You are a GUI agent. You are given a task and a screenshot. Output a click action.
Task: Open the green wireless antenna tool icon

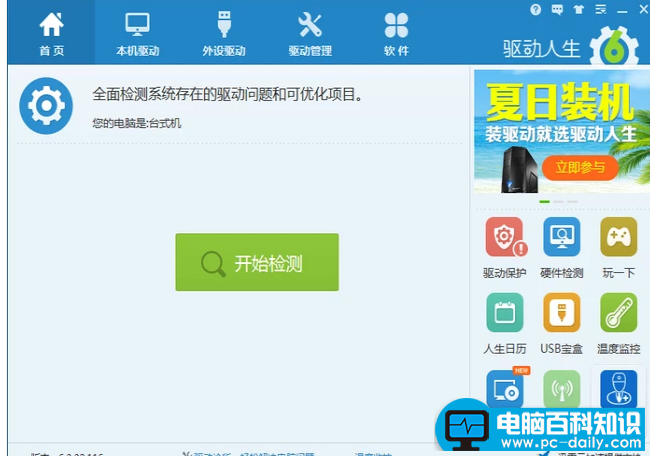click(x=562, y=389)
